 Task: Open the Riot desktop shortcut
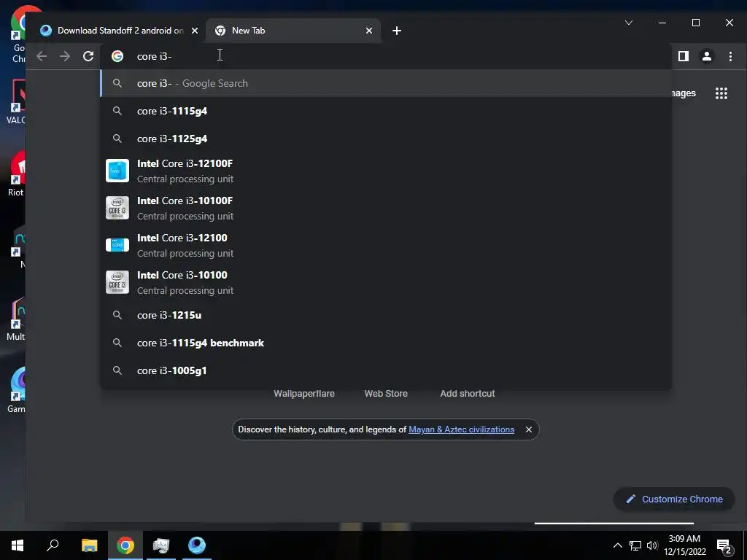point(16,174)
